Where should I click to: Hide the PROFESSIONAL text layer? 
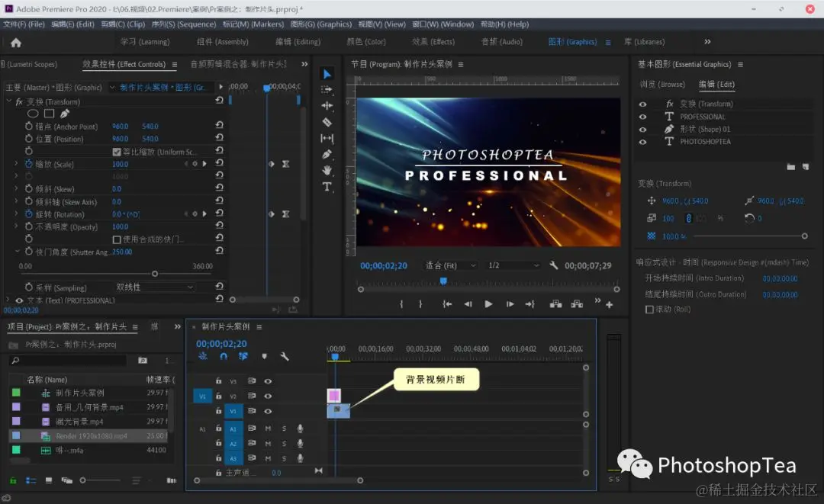(x=642, y=117)
